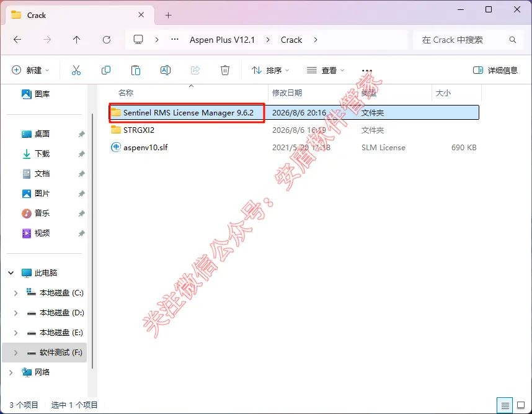
Task: Click the Paste clipboard icon
Action: (x=136, y=70)
